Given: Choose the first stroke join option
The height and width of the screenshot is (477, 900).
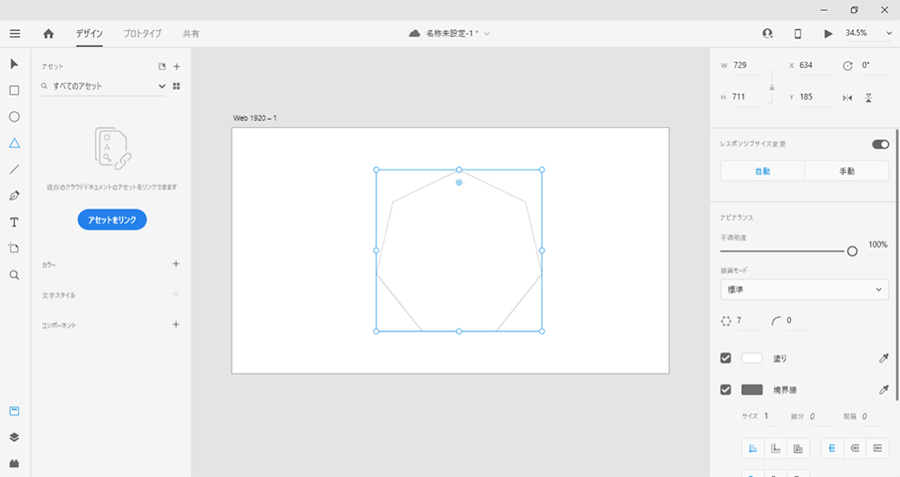Looking at the screenshot, I should pyautogui.click(x=832, y=448).
